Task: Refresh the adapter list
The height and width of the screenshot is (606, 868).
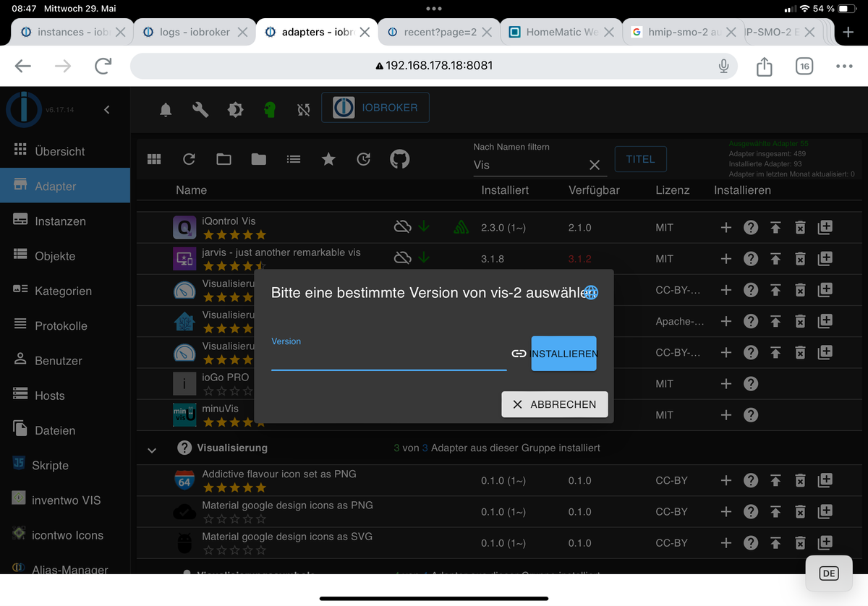Action: [189, 159]
